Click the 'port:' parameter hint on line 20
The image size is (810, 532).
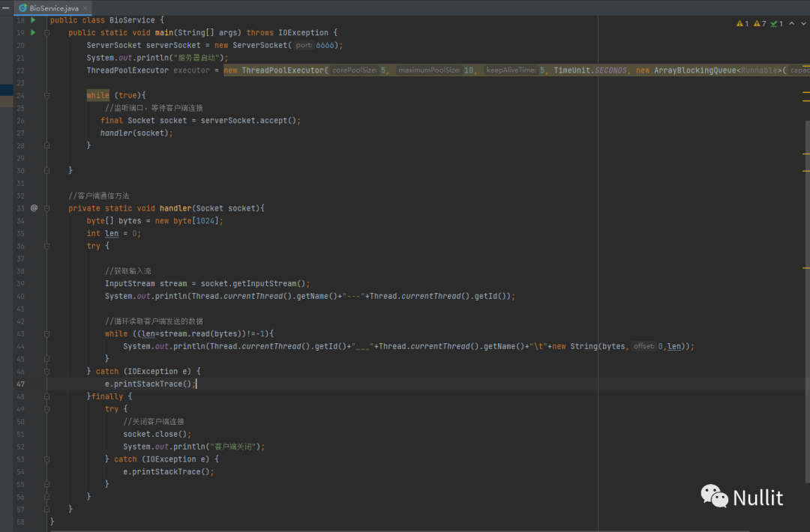304,46
